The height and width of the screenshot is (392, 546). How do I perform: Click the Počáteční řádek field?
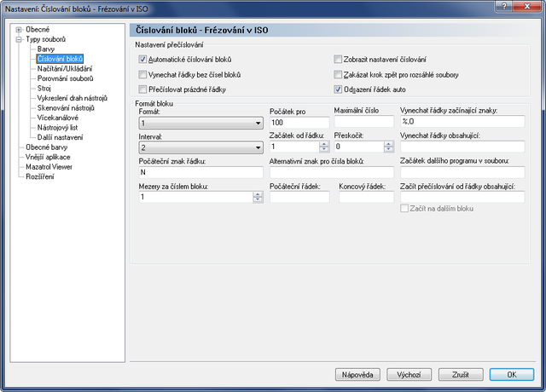pos(299,197)
